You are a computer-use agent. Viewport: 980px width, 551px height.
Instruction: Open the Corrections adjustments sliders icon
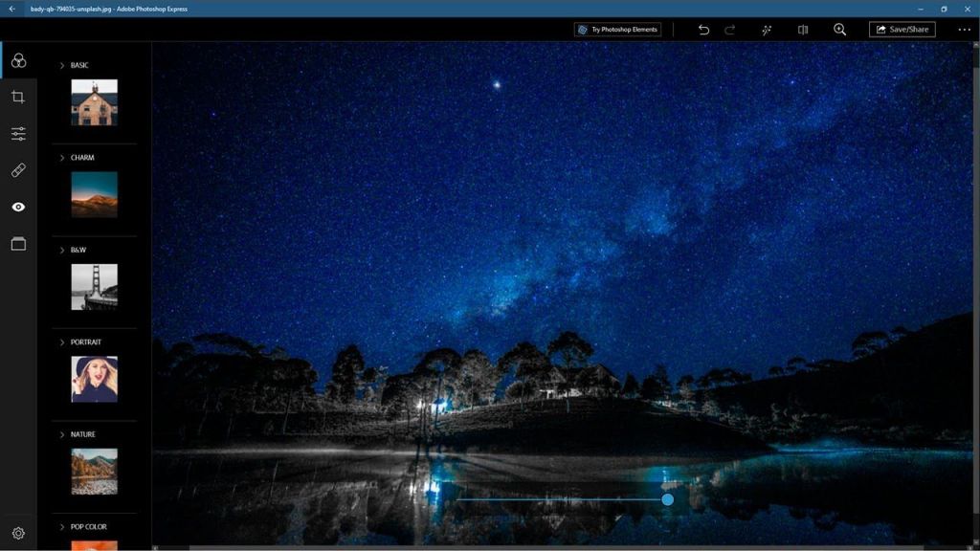pos(18,134)
